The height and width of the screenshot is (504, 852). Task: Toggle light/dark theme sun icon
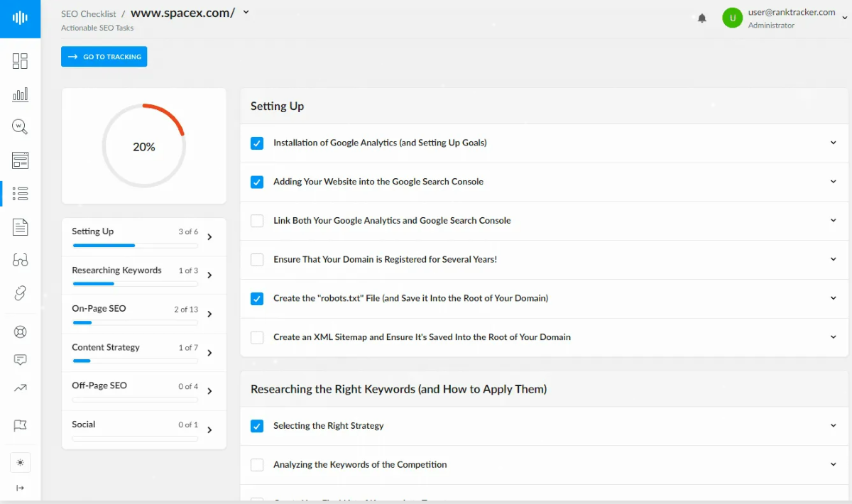(x=20, y=463)
